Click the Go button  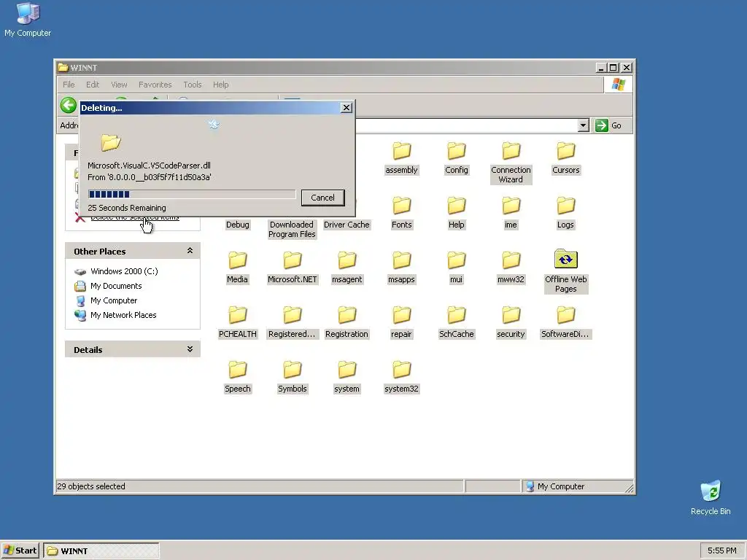[x=609, y=125]
